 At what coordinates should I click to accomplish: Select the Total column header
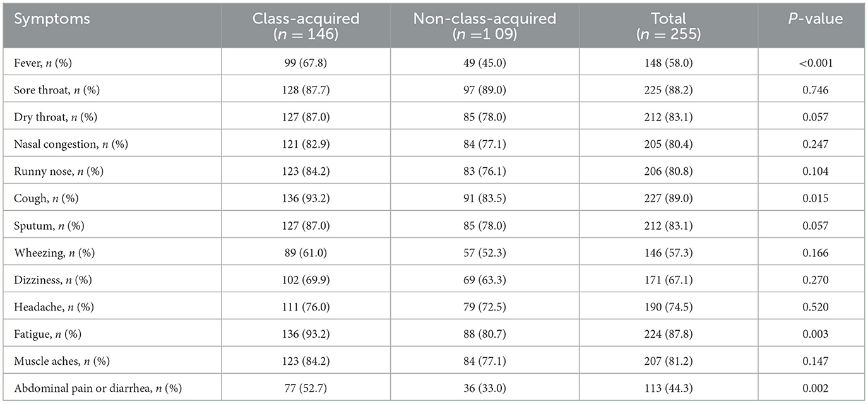669,27
